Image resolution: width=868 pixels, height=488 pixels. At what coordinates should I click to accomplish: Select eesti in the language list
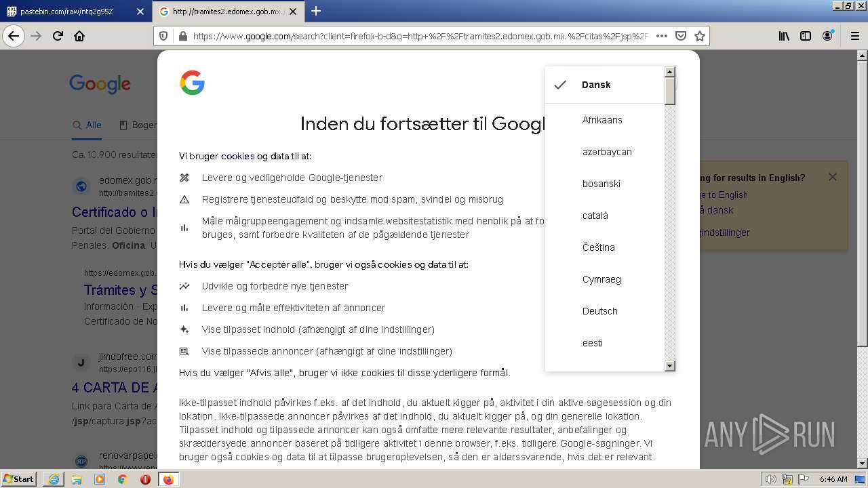(605, 343)
